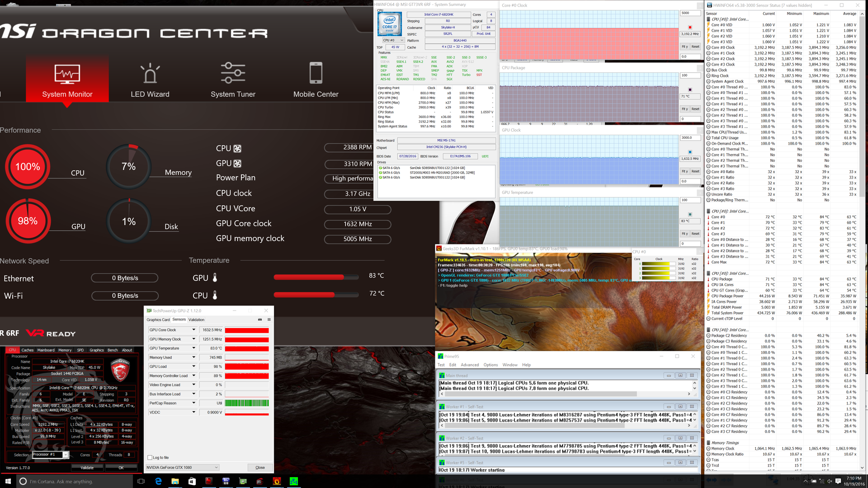Click the red Core #0 Clock color swatch
Viewport: 868px width, 488px height.
pos(690,28)
